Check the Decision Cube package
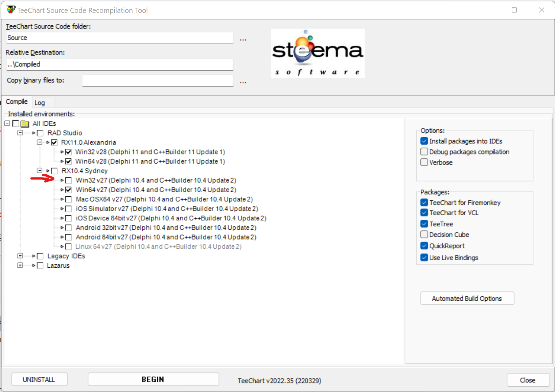 point(424,234)
